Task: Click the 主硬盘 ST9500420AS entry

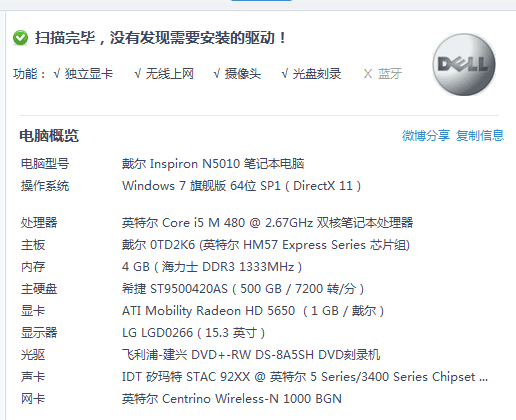Action: click(243, 289)
